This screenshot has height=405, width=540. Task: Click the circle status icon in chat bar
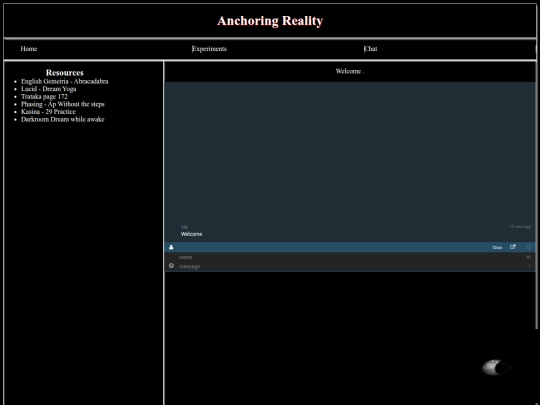click(x=528, y=247)
